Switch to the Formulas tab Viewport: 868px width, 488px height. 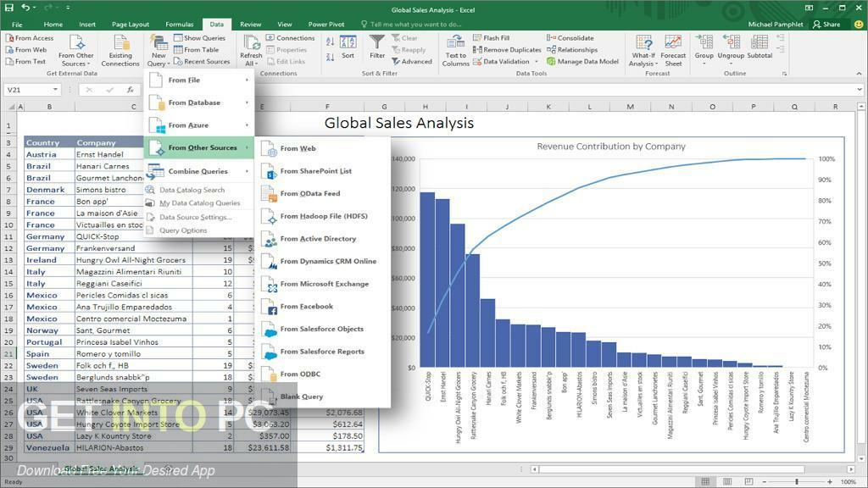coord(180,25)
